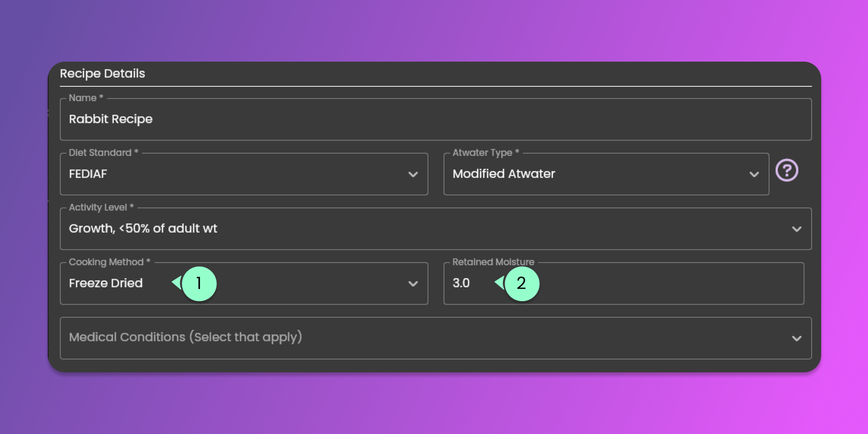Select the FEDIAF diet standard value
This screenshot has width=868, height=434.
pos(88,174)
